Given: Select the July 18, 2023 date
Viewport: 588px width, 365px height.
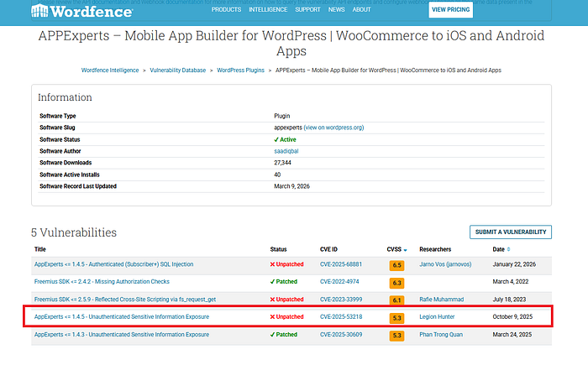Looking at the screenshot, I should point(509,300).
